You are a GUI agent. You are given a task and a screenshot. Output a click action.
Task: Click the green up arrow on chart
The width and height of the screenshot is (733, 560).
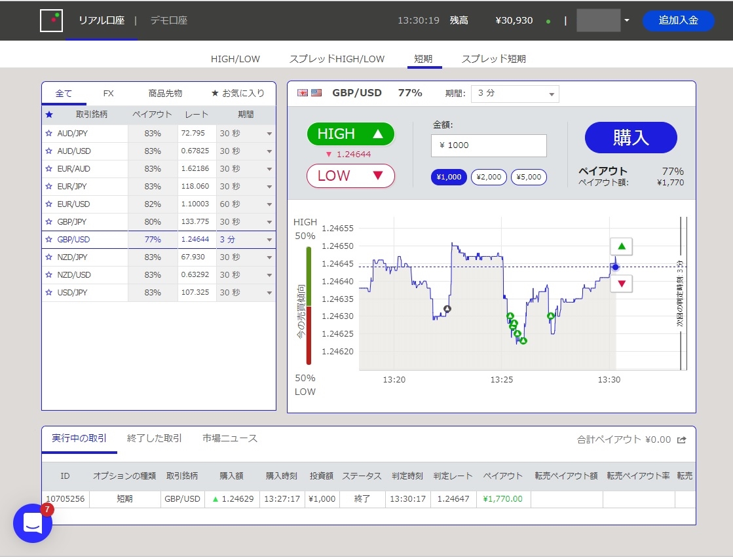pyautogui.click(x=621, y=246)
